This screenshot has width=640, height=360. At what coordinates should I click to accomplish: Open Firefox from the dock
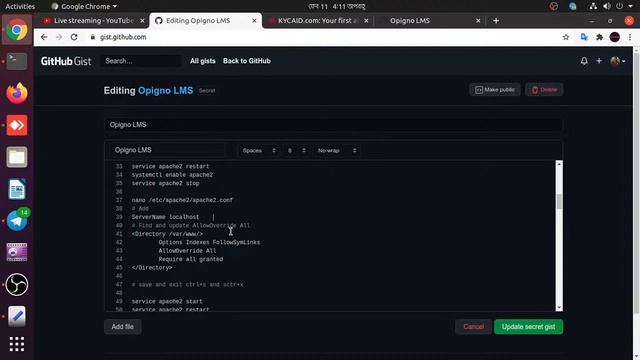[17, 93]
